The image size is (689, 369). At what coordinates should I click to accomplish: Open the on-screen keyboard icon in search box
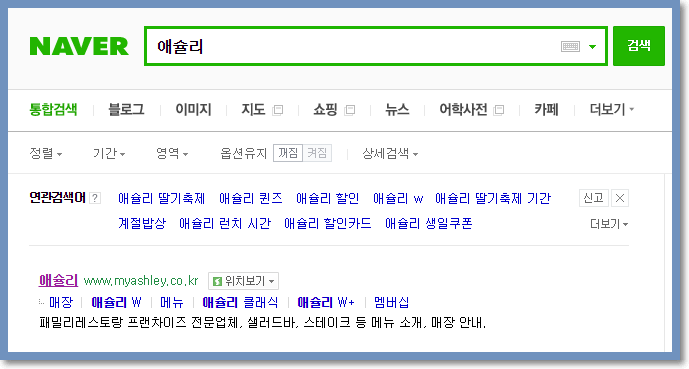(570, 46)
